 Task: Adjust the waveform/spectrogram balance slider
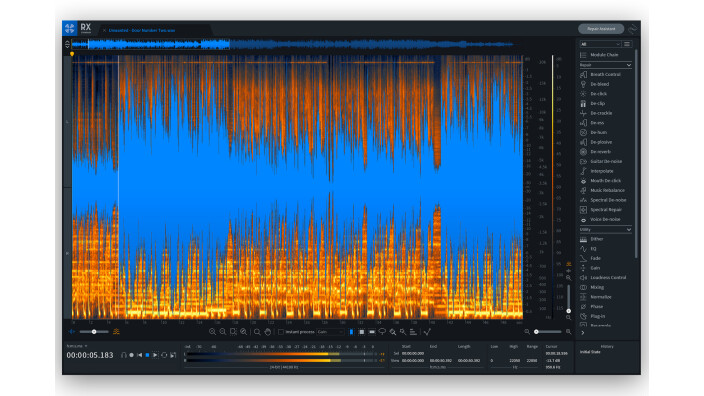[x=94, y=332]
